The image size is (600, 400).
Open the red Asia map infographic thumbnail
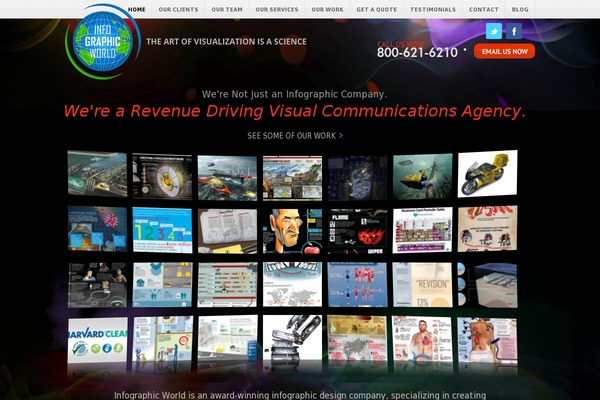(357, 338)
